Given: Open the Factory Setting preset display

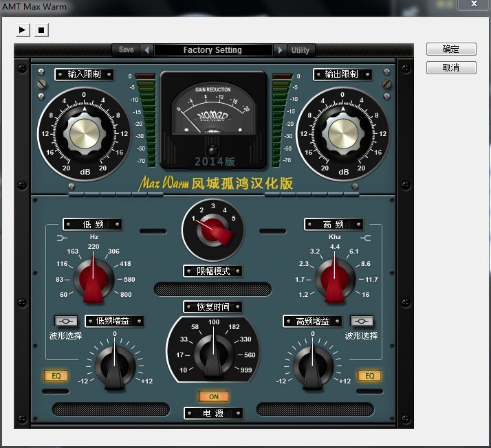Looking at the screenshot, I should tap(213, 49).
